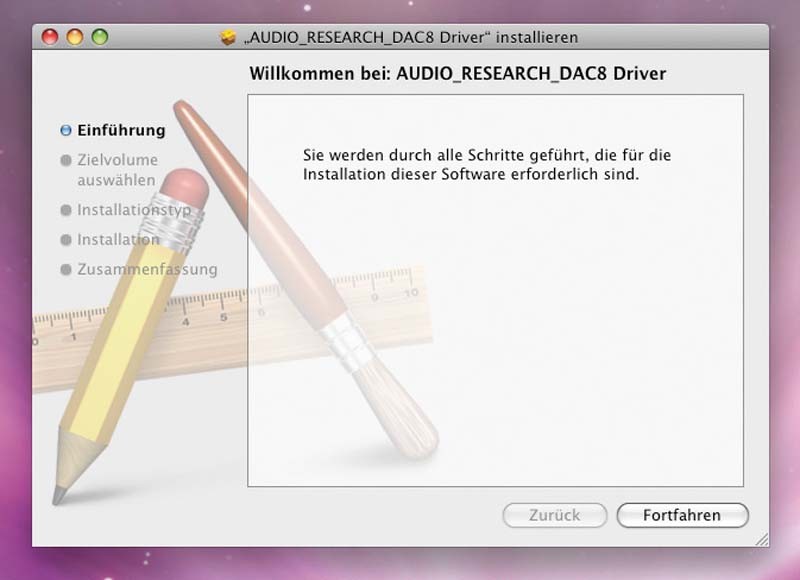This screenshot has height=580, width=800.
Task: Click the window resize grip corner
Action: pyautogui.click(x=761, y=539)
